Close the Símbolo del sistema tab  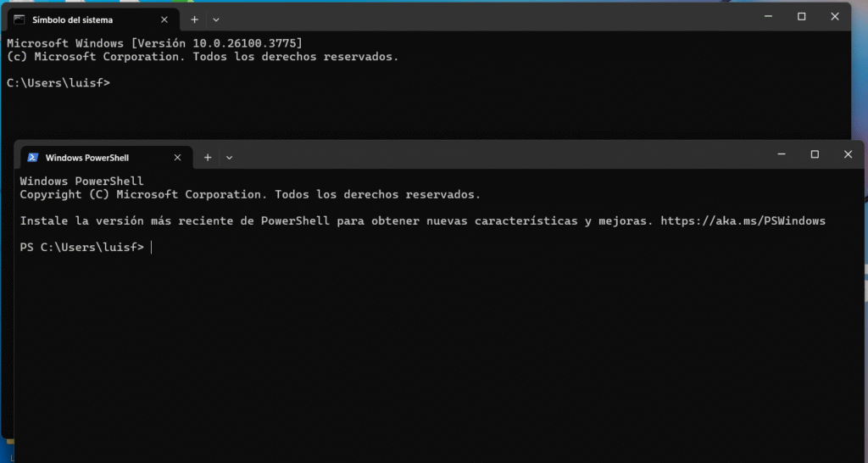(164, 20)
